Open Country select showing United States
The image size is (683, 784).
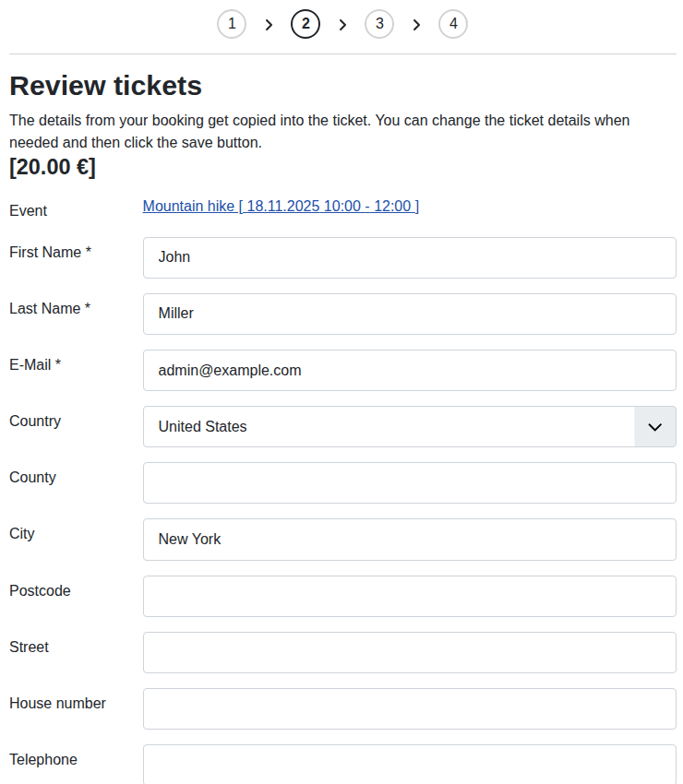pyautogui.click(x=388, y=427)
